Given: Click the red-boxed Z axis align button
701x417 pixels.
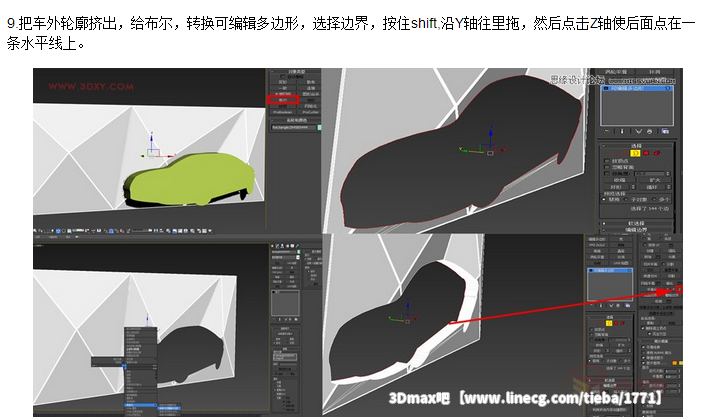Looking at the screenshot, I should (681, 290).
